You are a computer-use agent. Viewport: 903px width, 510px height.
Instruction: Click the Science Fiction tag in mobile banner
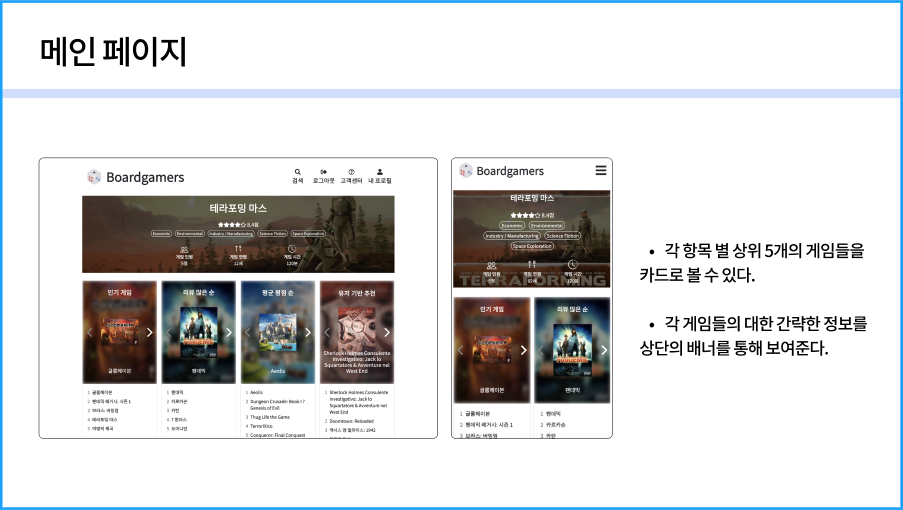(x=563, y=235)
